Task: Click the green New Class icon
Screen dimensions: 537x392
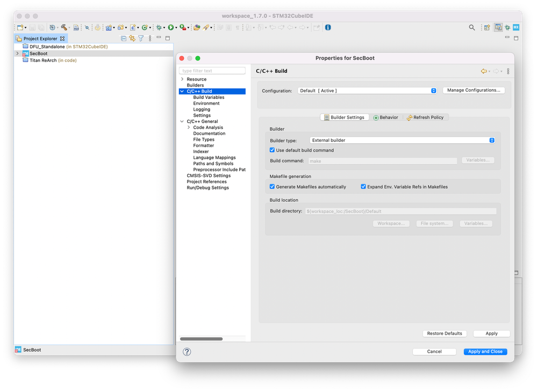Action: click(145, 27)
